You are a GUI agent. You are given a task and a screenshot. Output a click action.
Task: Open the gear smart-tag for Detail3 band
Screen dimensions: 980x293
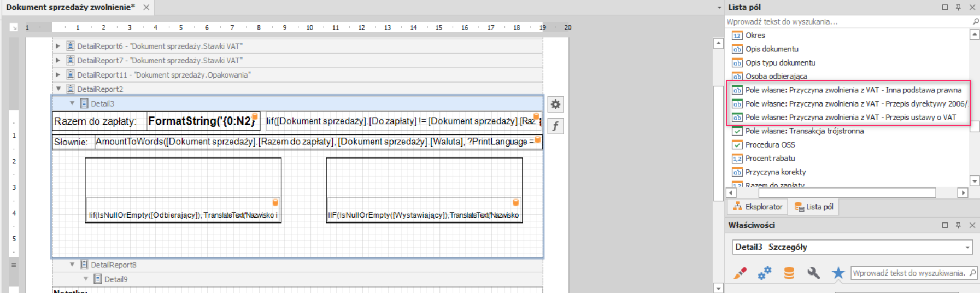coord(555,104)
